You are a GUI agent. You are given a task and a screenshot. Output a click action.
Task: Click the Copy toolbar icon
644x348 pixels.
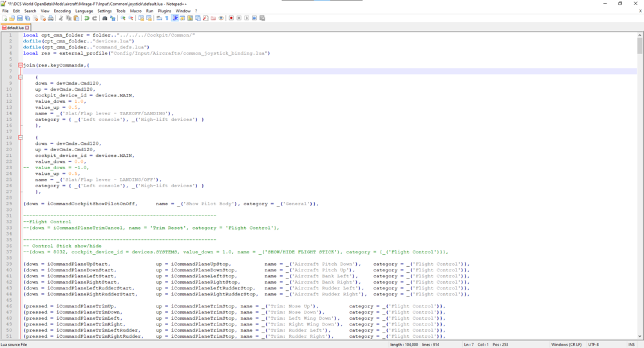69,18
